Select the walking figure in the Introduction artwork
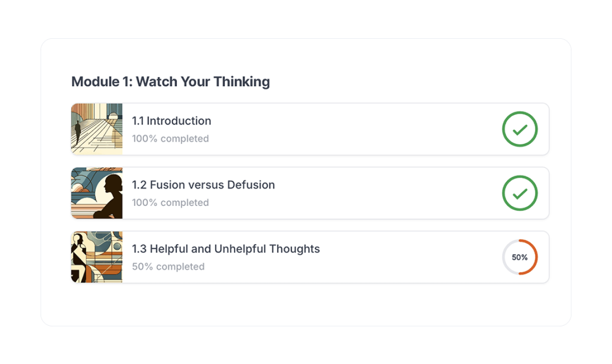The width and height of the screenshot is (612, 364). pos(78,133)
